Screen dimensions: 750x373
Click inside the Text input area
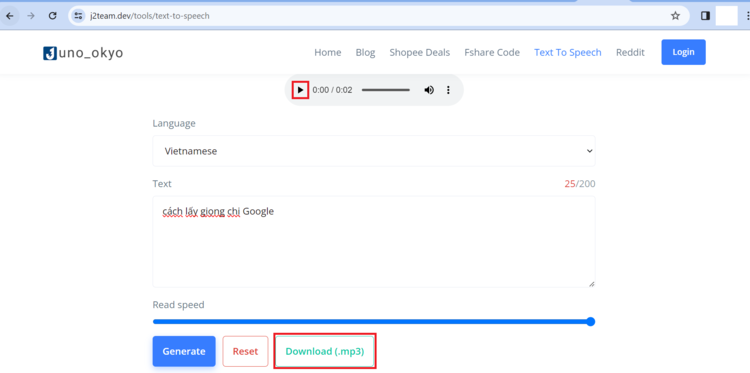[374, 241]
